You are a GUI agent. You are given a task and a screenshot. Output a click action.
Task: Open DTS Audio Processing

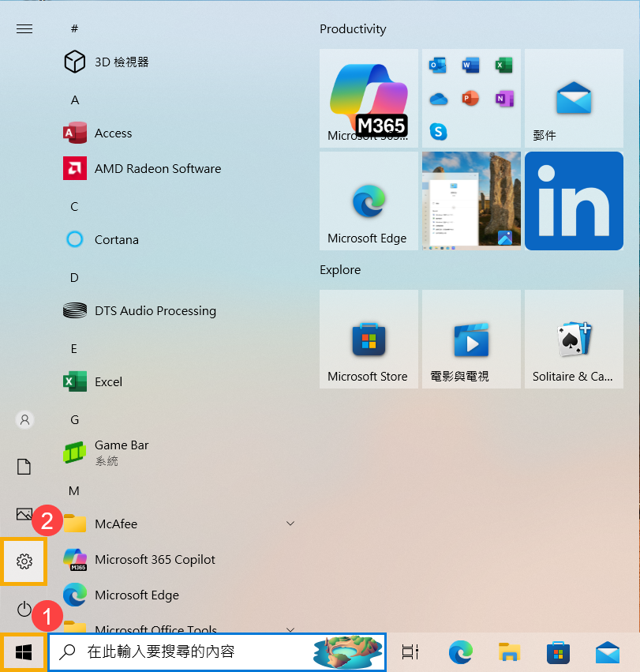[140, 310]
